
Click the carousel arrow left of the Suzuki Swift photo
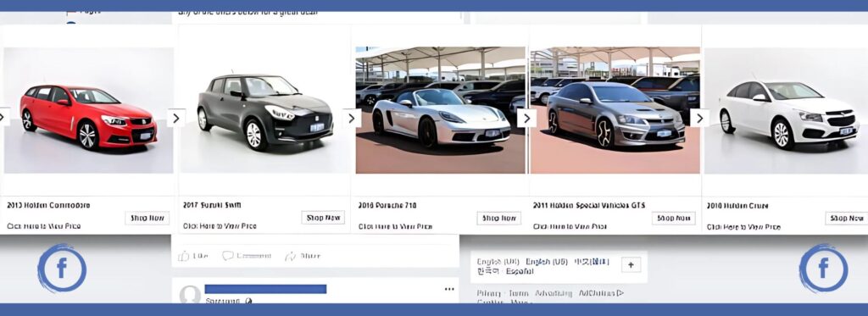pos(176,118)
